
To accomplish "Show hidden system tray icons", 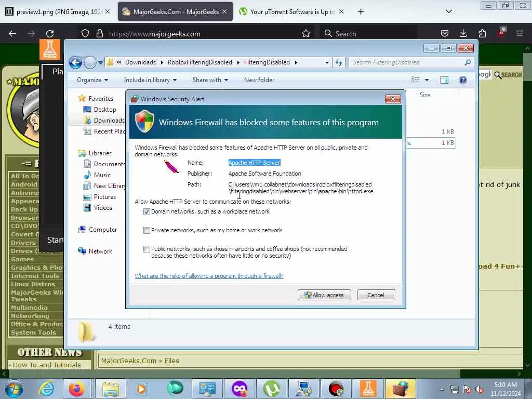I will 442,390.
